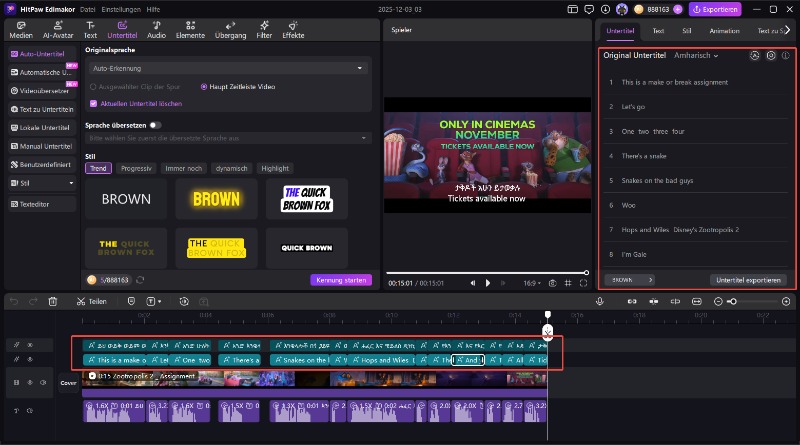Open the Übergang transitions section

click(230, 30)
